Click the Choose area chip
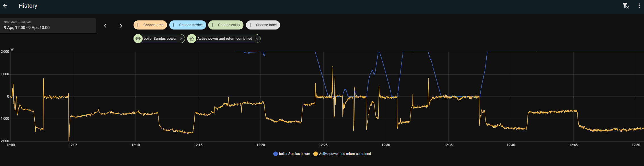The image size is (644, 166). 150,25
